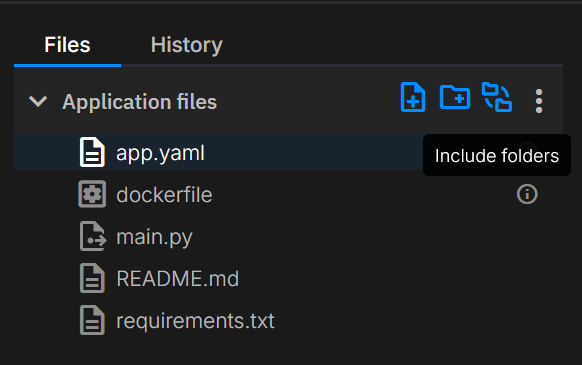
Task: Switch to the Files tab
Action: pos(67,45)
